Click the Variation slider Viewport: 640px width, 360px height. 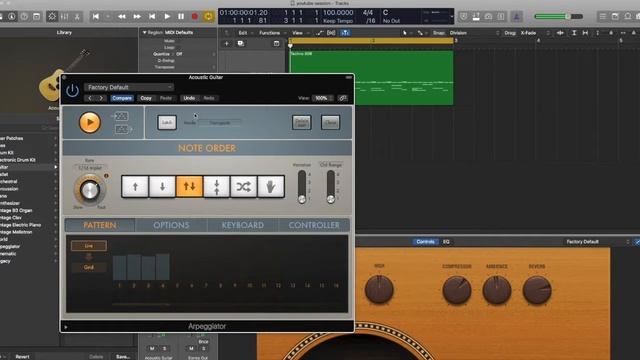(302, 187)
